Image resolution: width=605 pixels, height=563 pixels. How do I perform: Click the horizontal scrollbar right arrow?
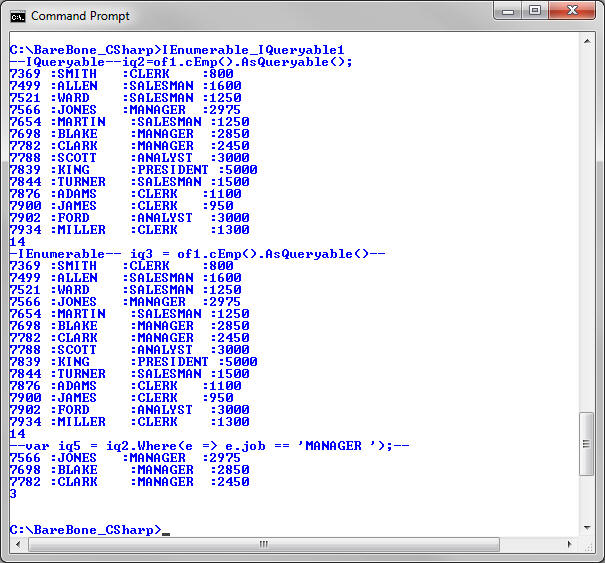point(571,545)
